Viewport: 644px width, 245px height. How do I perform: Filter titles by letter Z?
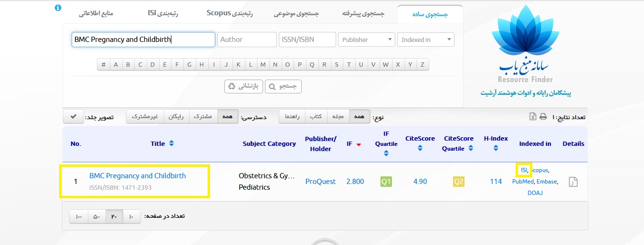pyautogui.click(x=422, y=64)
